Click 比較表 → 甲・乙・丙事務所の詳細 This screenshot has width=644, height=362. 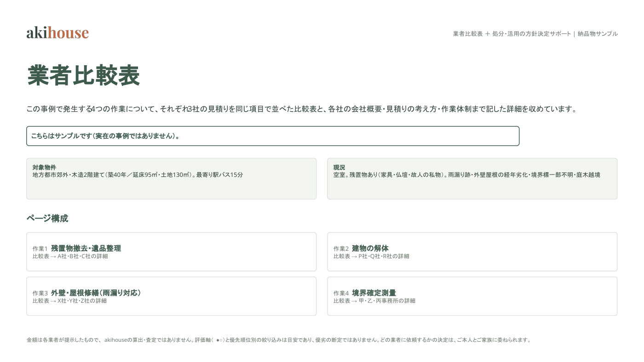tap(374, 301)
